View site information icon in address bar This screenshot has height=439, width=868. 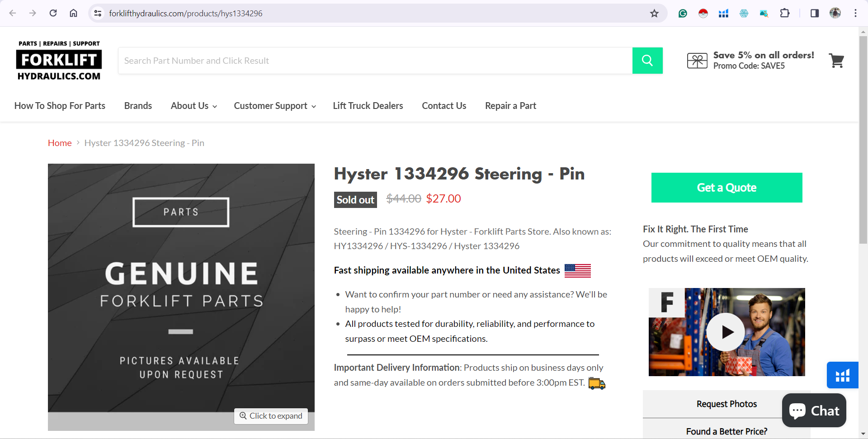click(98, 13)
